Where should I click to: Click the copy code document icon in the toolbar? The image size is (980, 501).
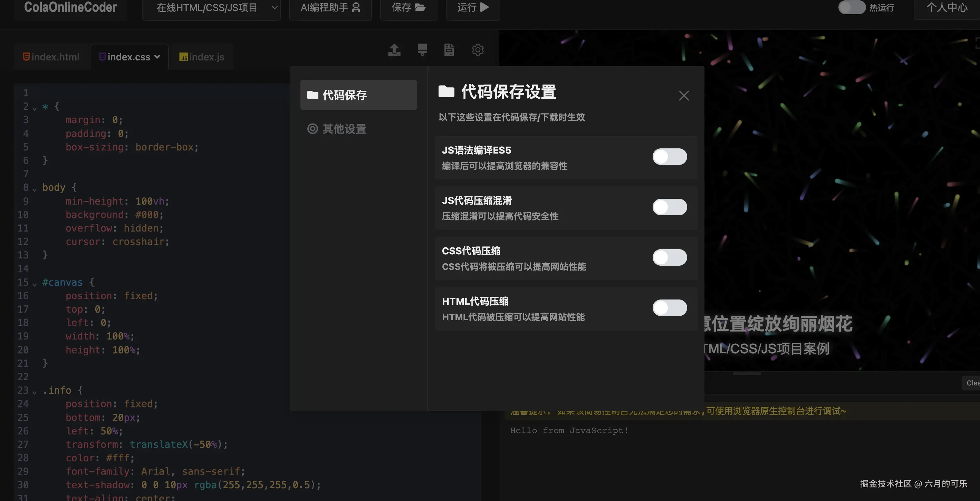pos(448,50)
